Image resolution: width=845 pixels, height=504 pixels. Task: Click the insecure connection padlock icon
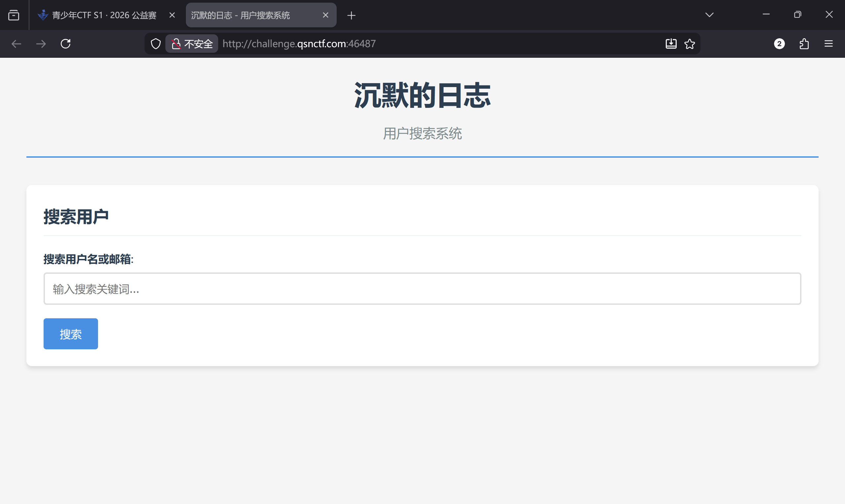176,44
